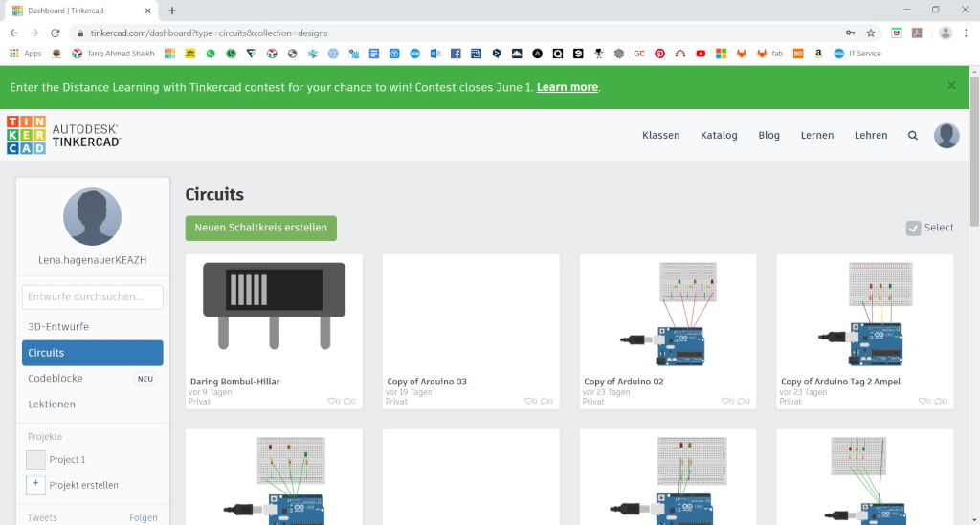Image resolution: width=980 pixels, height=525 pixels.
Task: Open the Tariq Ahmed Shaikh bookmark
Action: (x=113, y=54)
